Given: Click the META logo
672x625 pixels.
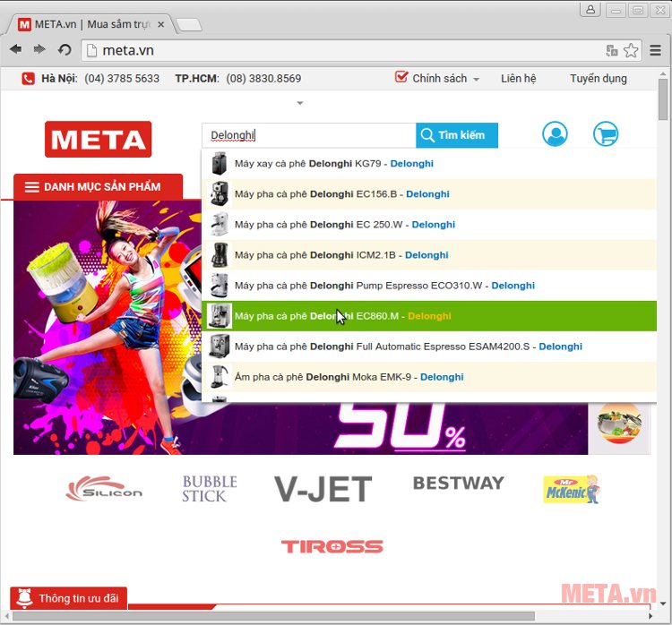Looking at the screenshot, I should 99,139.
